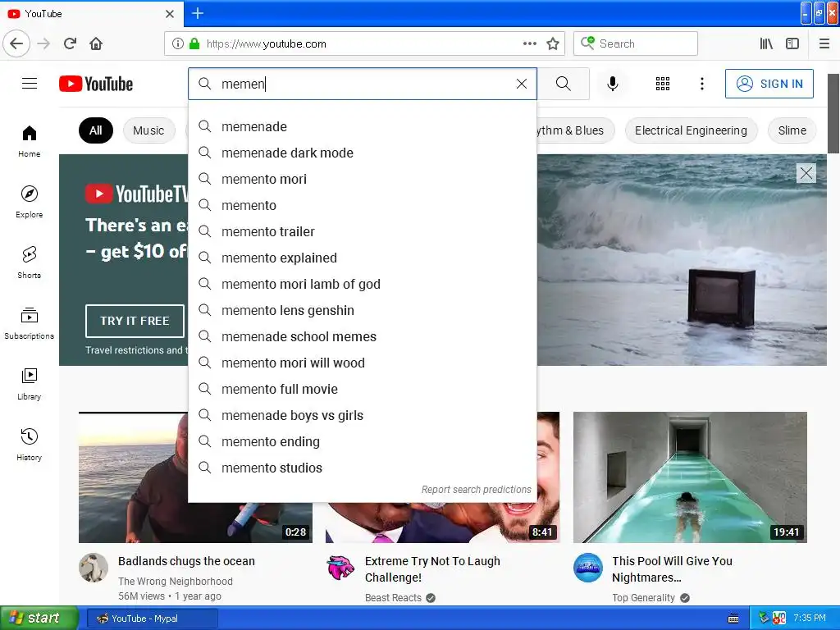Click the TRY IT FREE button

pyautogui.click(x=135, y=321)
